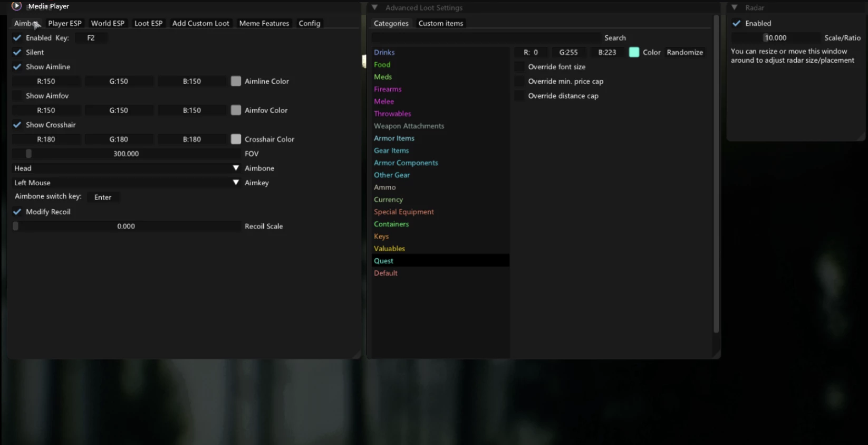Enable Override font size
This screenshot has height=445, width=868.
[519, 67]
